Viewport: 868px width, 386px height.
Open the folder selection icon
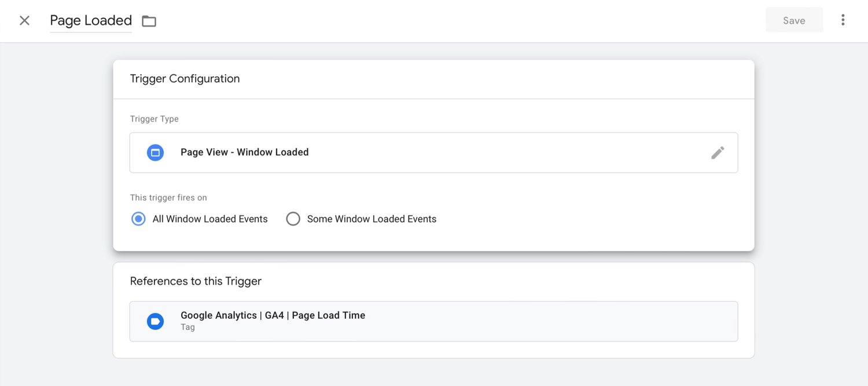point(149,21)
